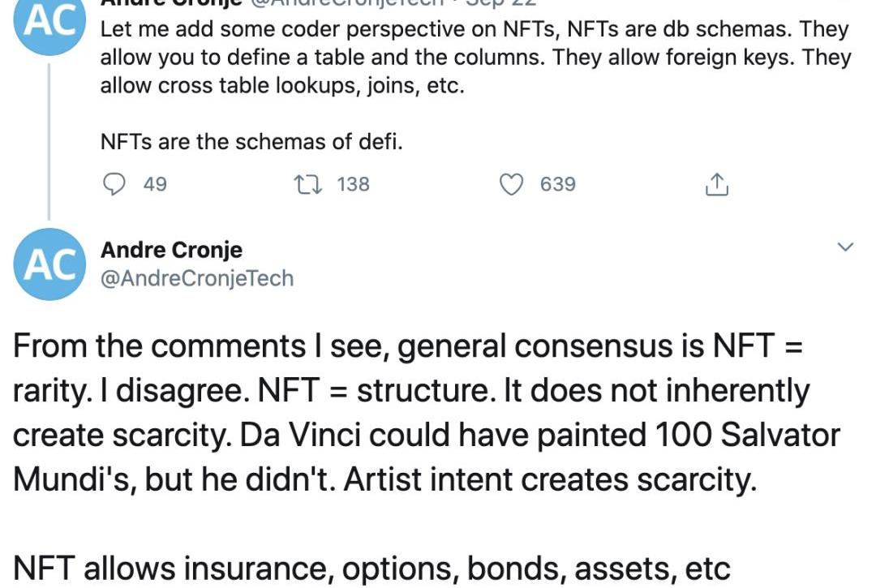Open the Andre Cronje profile name
The image size is (876, 588).
click(x=171, y=250)
